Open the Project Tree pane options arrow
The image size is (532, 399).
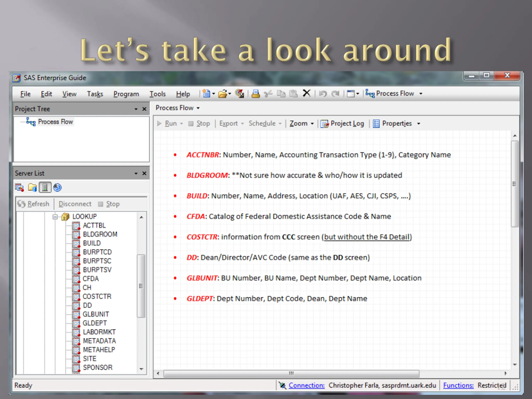pyautogui.click(x=136, y=109)
